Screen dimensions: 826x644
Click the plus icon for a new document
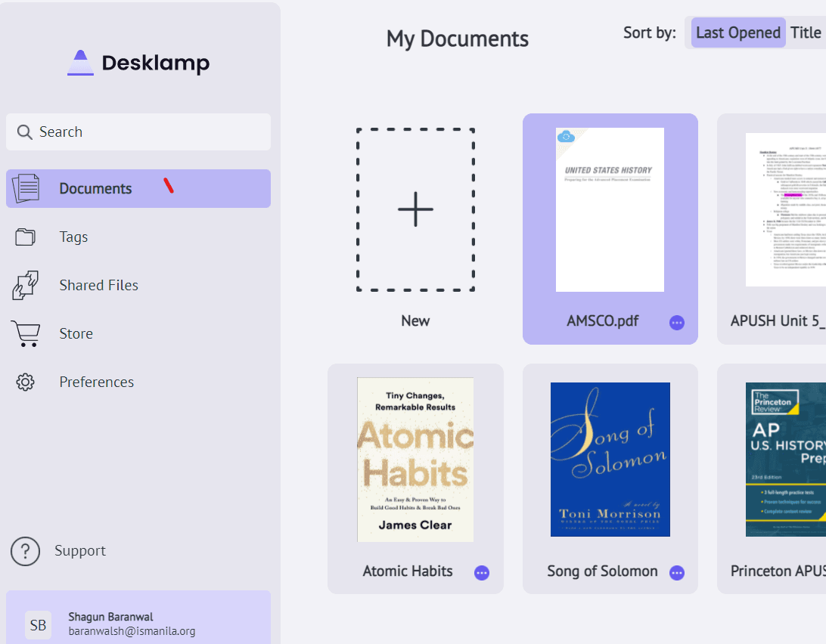[415, 209]
